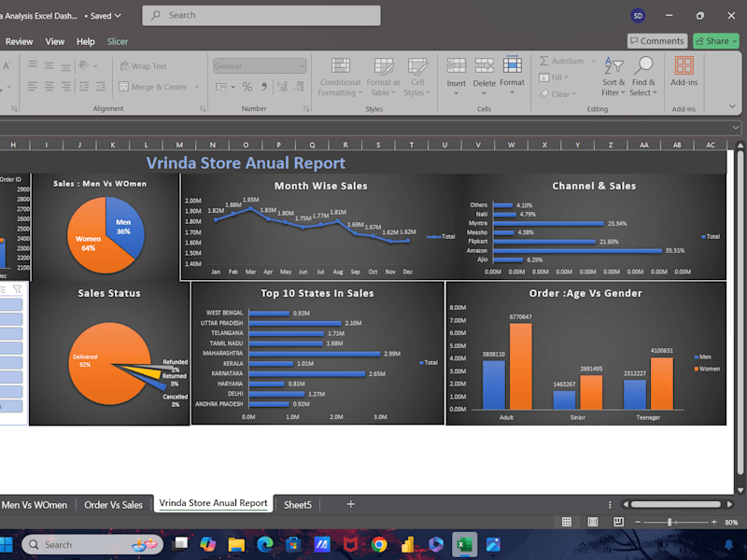Open the View ribbon tab
The width and height of the screenshot is (747, 560).
tap(55, 41)
